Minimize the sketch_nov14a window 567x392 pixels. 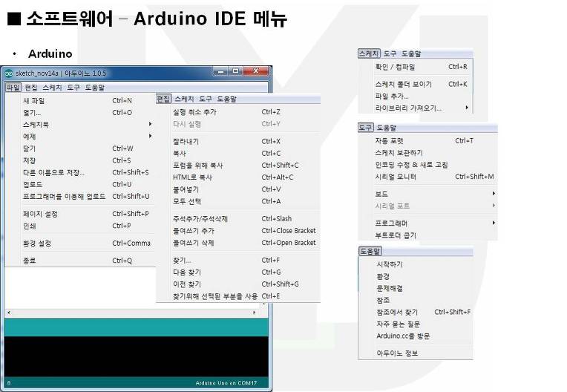[x=221, y=71]
